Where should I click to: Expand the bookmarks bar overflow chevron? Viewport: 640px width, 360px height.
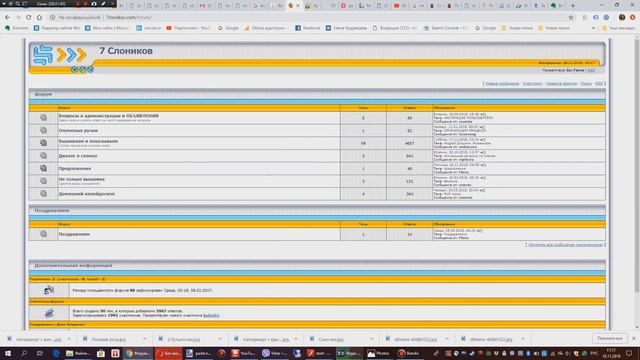tap(593, 28)
